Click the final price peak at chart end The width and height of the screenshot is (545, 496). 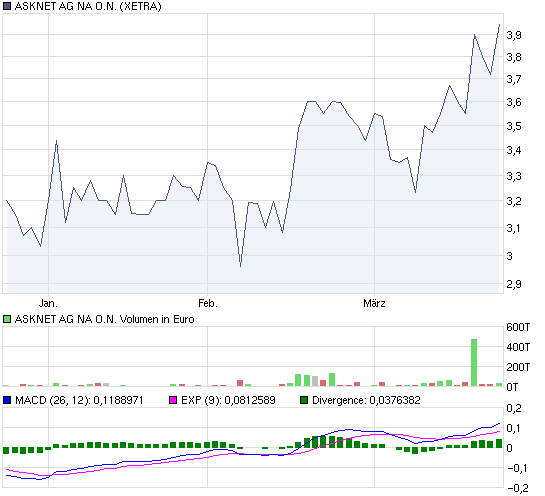pyautogui.click(x=499, y=25)
